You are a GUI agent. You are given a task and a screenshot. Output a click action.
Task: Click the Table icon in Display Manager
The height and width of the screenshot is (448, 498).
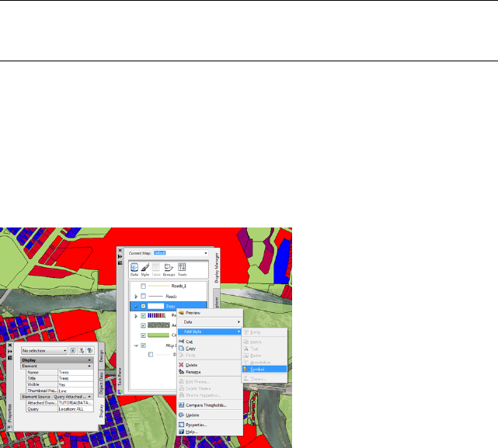point(155,269)
